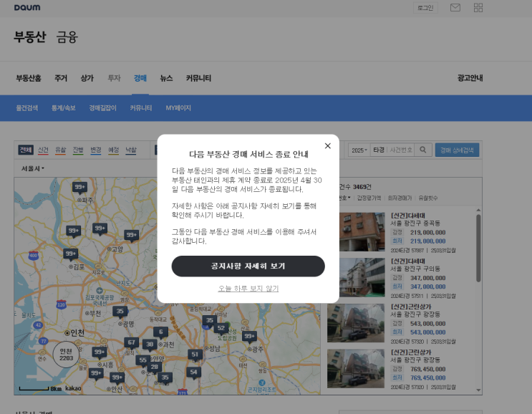Toggle the 잔별 filter
This screenshot has width=532, height=414.
pyautogui.click(x=78, y=150)
